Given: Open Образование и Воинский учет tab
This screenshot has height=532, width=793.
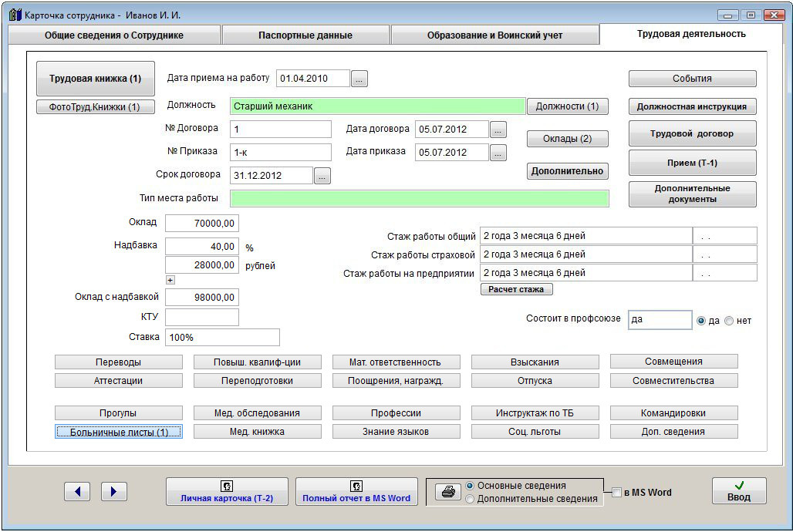Looking at the screenshot, I should (x=494, y=35).
